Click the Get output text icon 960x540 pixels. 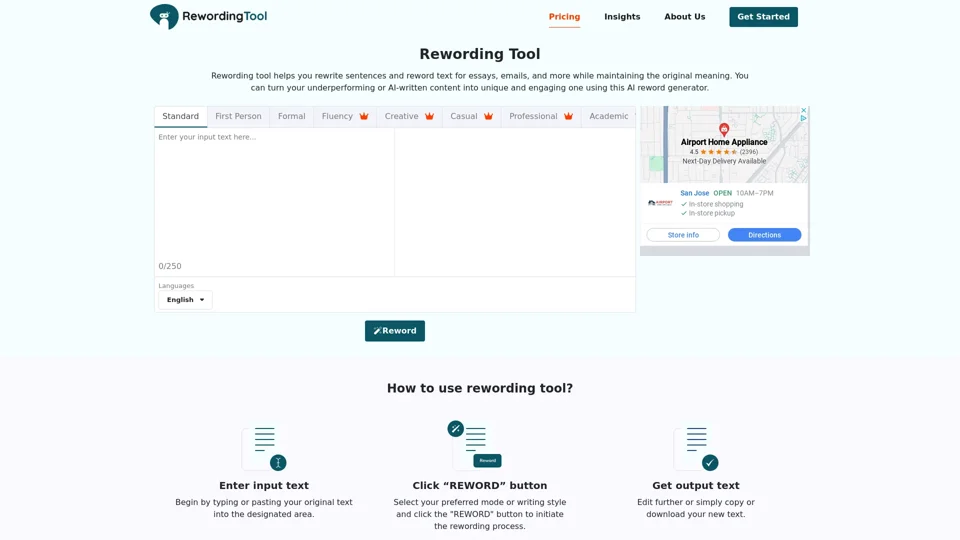(x=696, y=448)
